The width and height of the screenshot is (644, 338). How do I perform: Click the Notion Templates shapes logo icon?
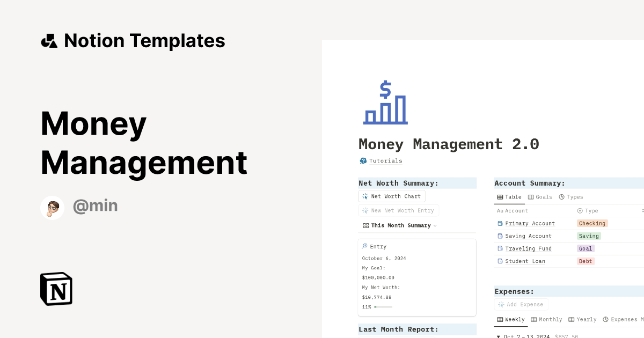pyautogui.click(x=49, y=41)
